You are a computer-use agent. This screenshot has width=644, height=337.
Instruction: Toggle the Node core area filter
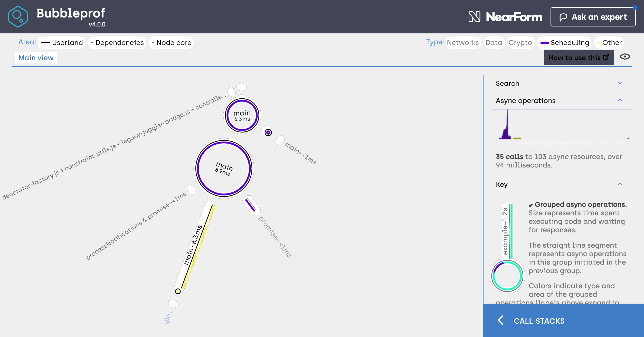pos(172,43)
